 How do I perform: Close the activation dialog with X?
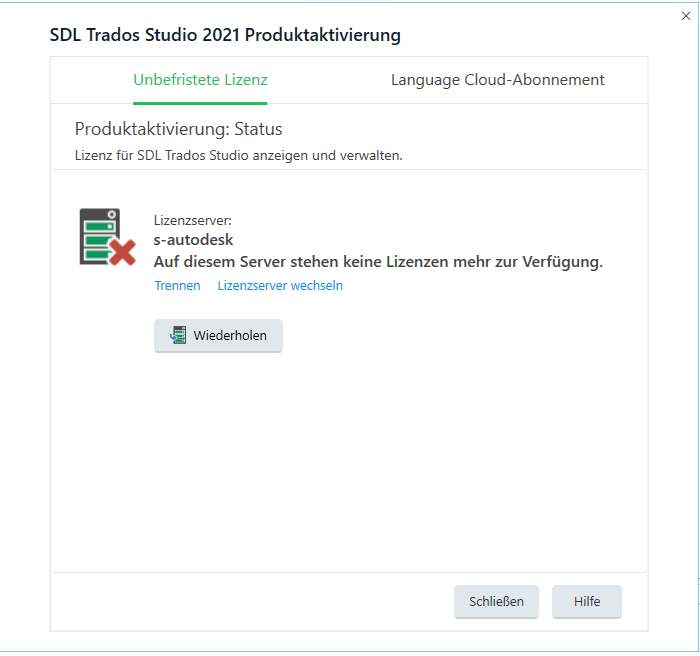(x=686, y=16)
